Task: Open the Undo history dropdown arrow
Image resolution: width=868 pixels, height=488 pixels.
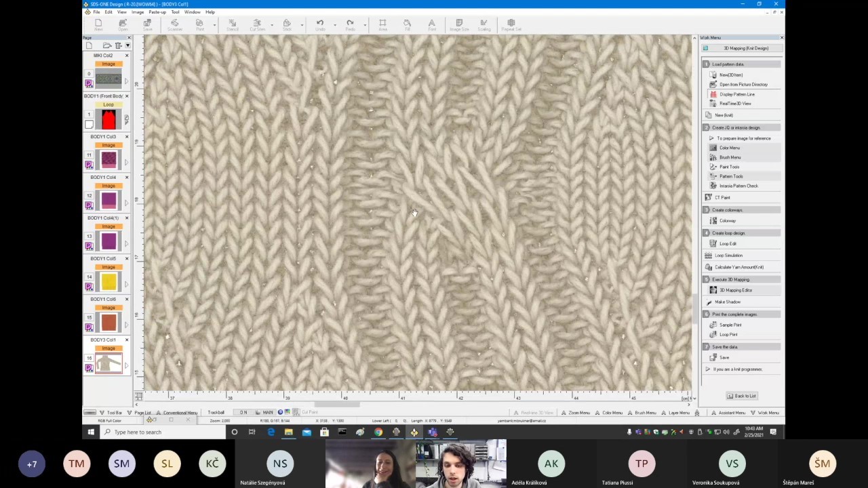Action: tap(334, 25)
